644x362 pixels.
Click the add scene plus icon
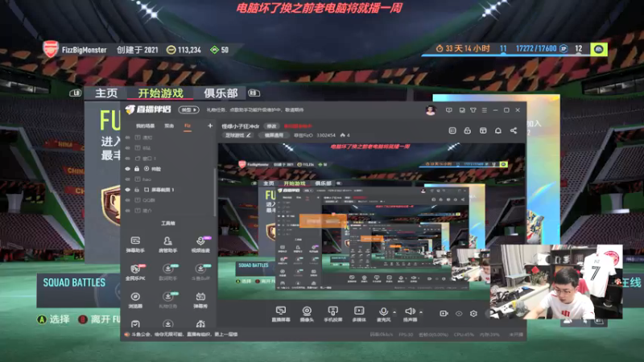tap(210, 125)
